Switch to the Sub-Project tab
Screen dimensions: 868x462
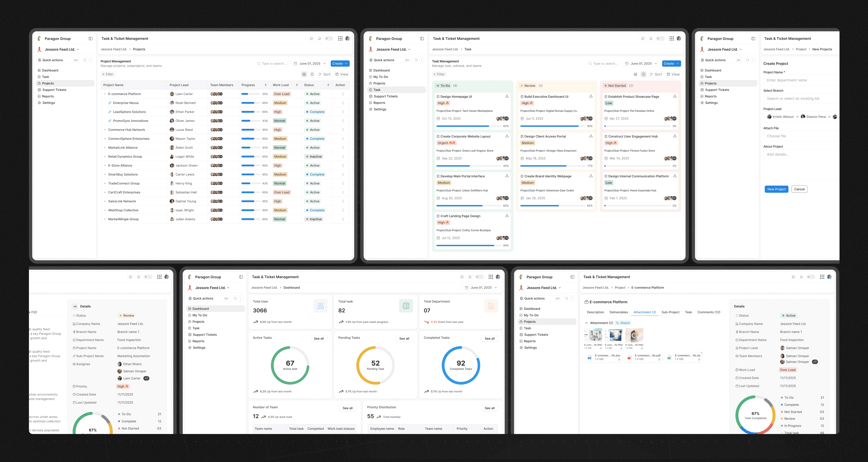tap(670, 312)
